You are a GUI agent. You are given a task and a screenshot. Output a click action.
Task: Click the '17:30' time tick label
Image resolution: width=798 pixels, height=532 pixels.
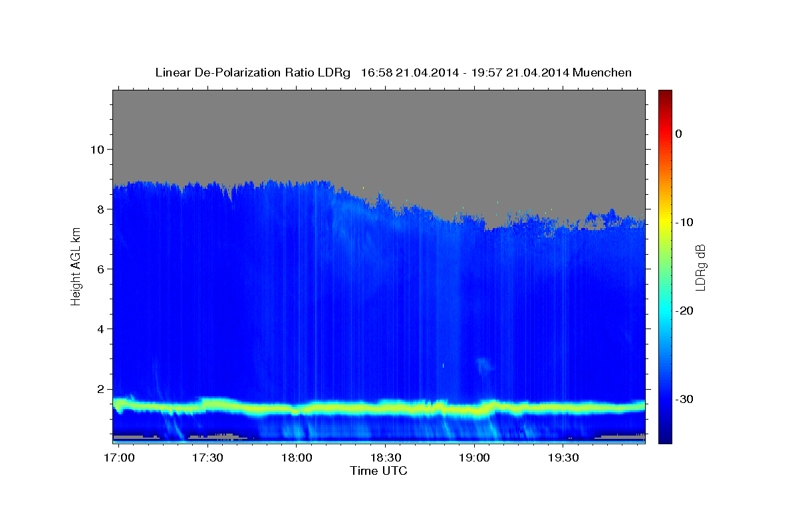point(207,458)
